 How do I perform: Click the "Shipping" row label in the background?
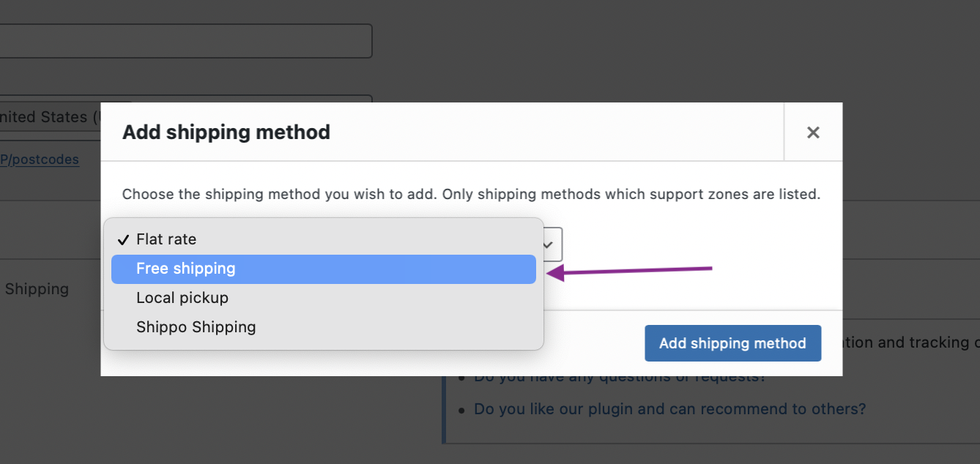click(37, 289)
